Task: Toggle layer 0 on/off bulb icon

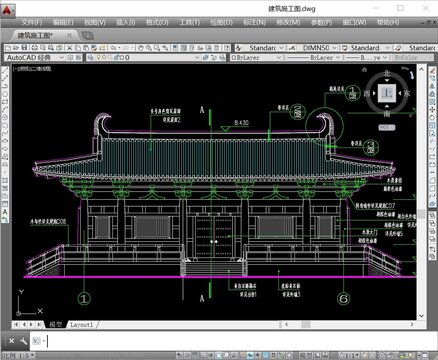Action: click(x=98, y=57)
